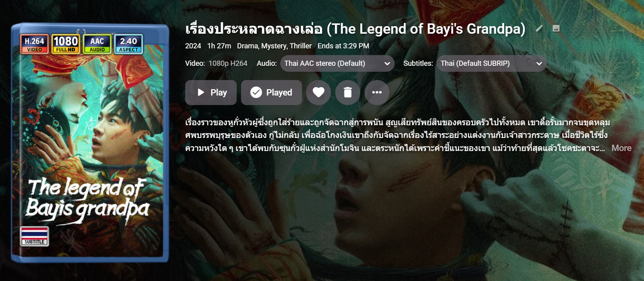Click the 2.40 aspect ratio badge
This screenshot has height=281, width=644.
pos(128,44)
